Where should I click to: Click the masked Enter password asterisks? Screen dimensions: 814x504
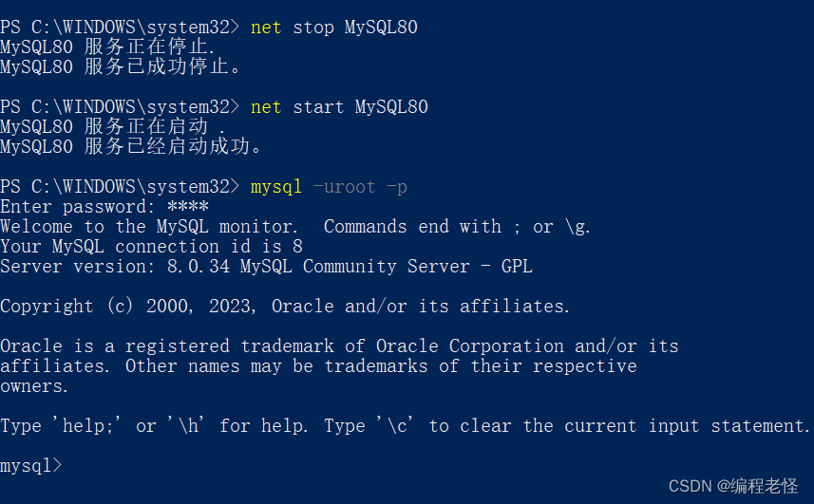coord(188,206)
